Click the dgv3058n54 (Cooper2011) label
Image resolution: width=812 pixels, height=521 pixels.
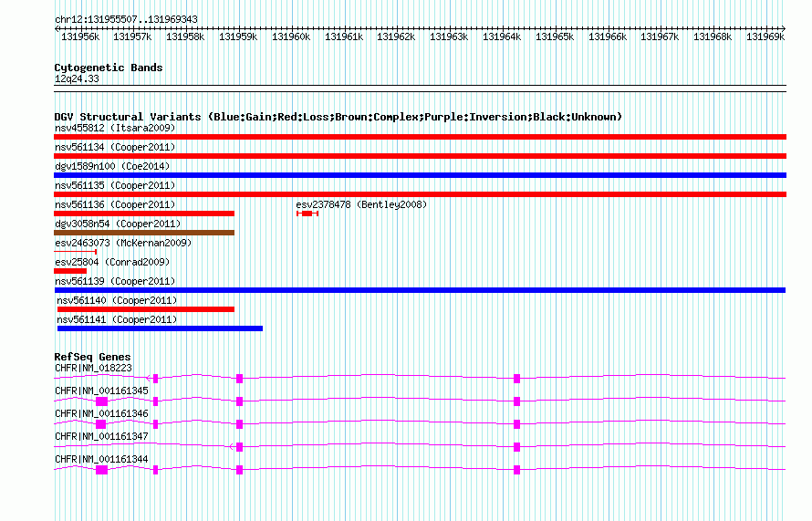(118, 224)
